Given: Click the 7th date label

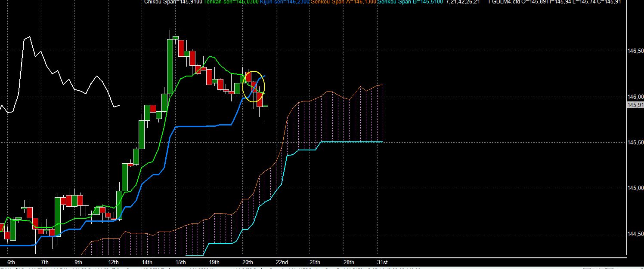Looking at the screenshot, I should pos(45,262).
